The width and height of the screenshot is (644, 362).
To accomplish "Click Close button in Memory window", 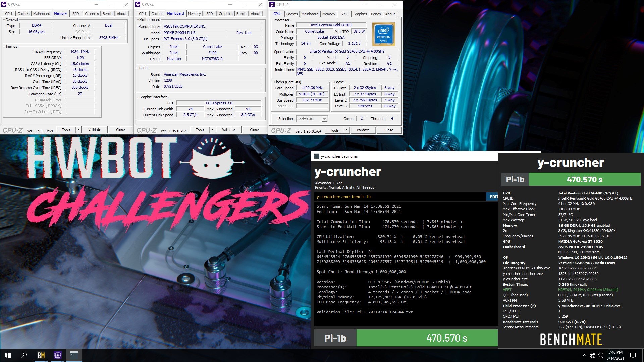I will 120,130.
